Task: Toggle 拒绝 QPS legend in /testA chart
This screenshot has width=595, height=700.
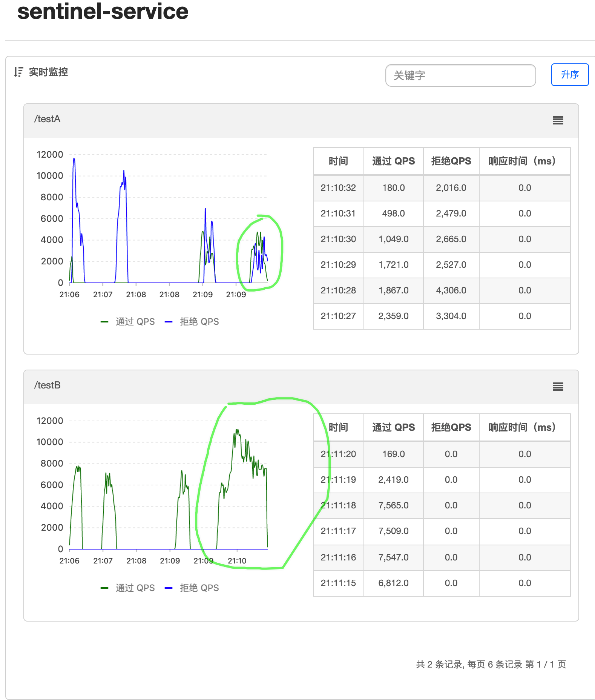Action: [x=192, y=322]
